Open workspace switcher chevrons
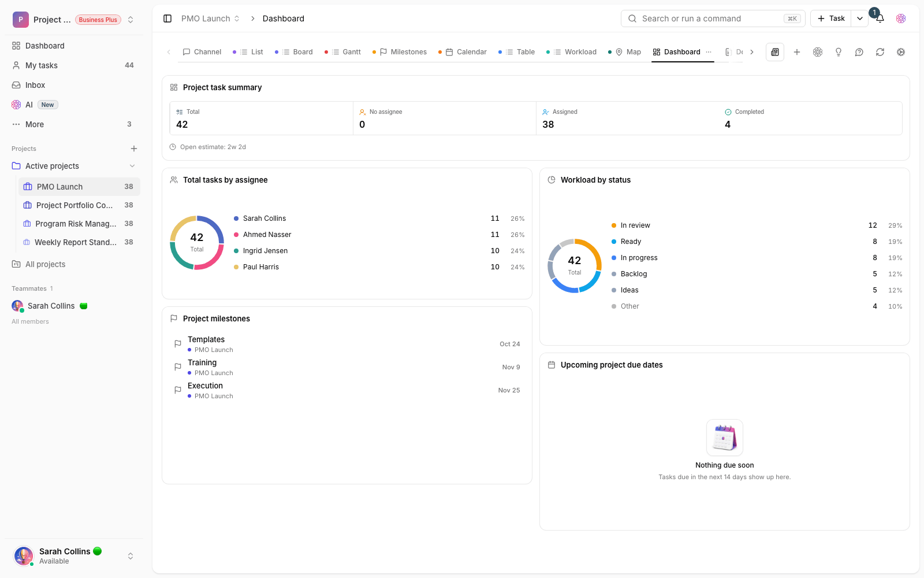Screen dimensions: 924x578 pyautogui.click(x=131, y=20)
